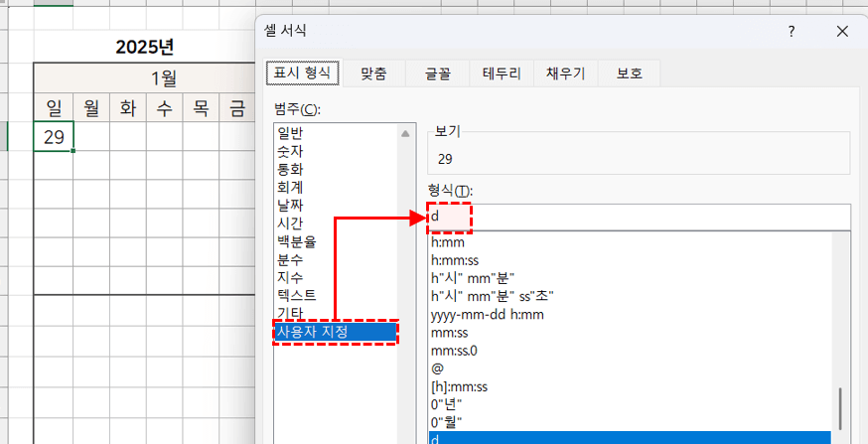This screenshot has width=868, height=444.
Task: Click the 금 weekday header cell
Action: pos(237,108)
